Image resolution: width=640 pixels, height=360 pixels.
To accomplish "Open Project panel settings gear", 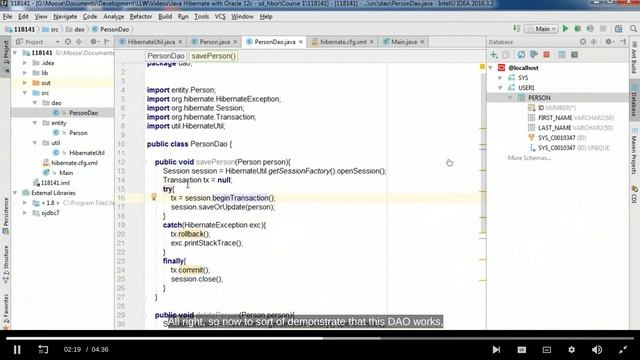I will (x=94, y=42).
